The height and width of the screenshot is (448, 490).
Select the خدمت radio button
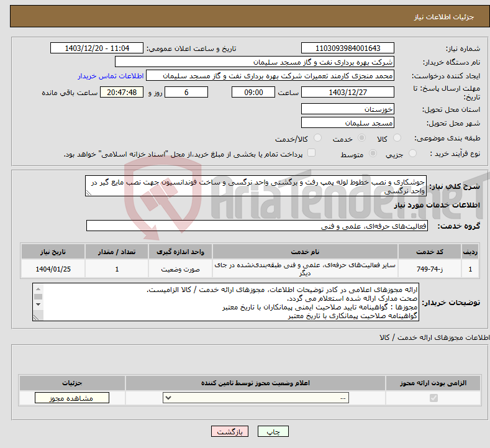pyautogui.click(x=361, y=138)
